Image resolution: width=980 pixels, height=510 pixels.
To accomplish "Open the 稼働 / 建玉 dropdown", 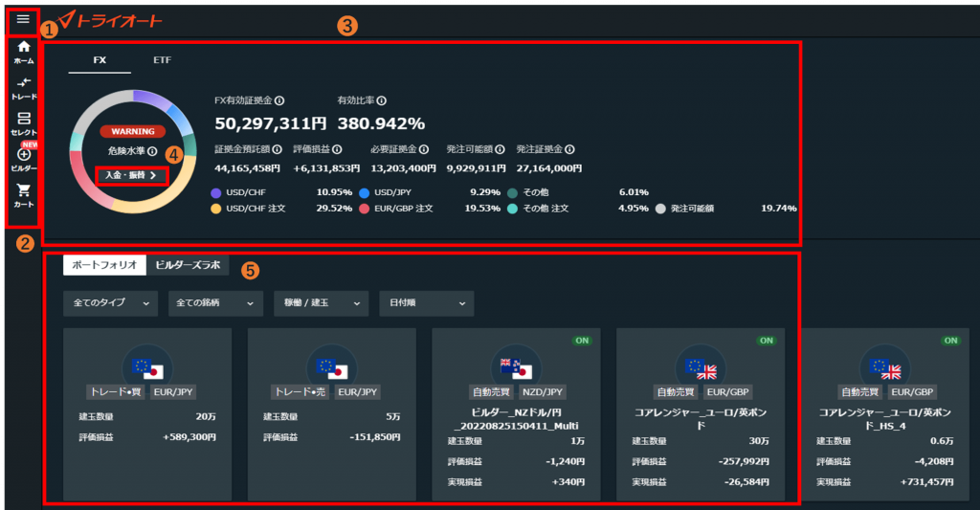I will [322, 303].
